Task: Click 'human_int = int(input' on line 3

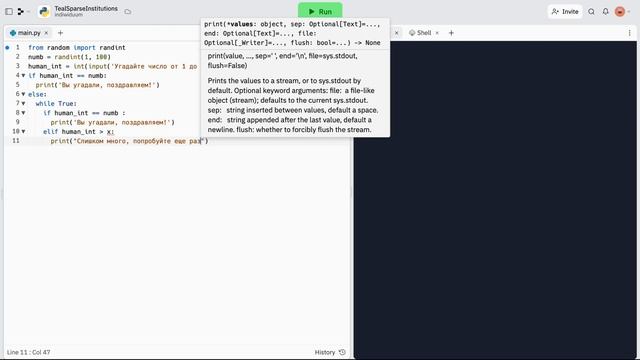Action: tap(67, 66)
